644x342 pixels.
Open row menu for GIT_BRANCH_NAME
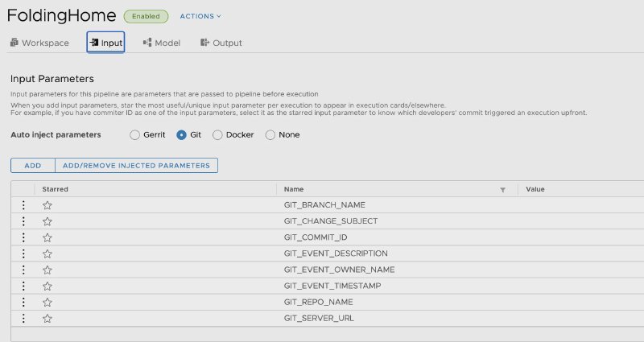[23, 205]
